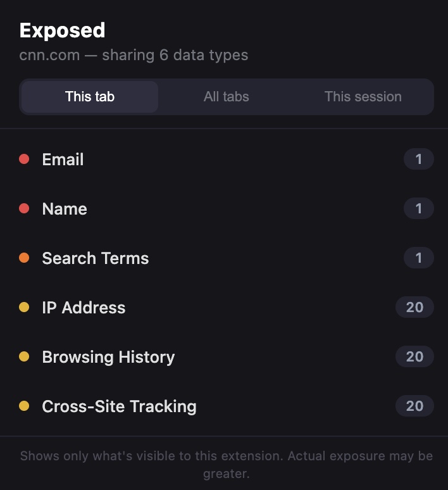Click the IP Address count badge showing 20
This screenshot has width=448, height=490.
(x=414, y=308)
